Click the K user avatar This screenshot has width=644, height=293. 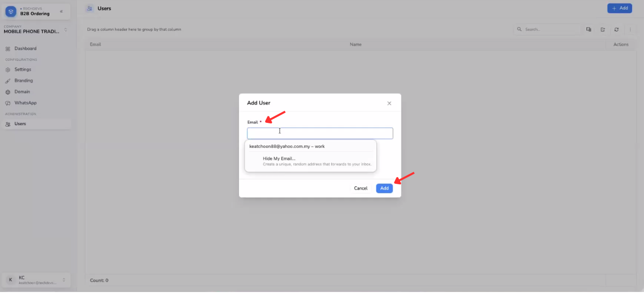pyautogui.click(x=11, y=280)
